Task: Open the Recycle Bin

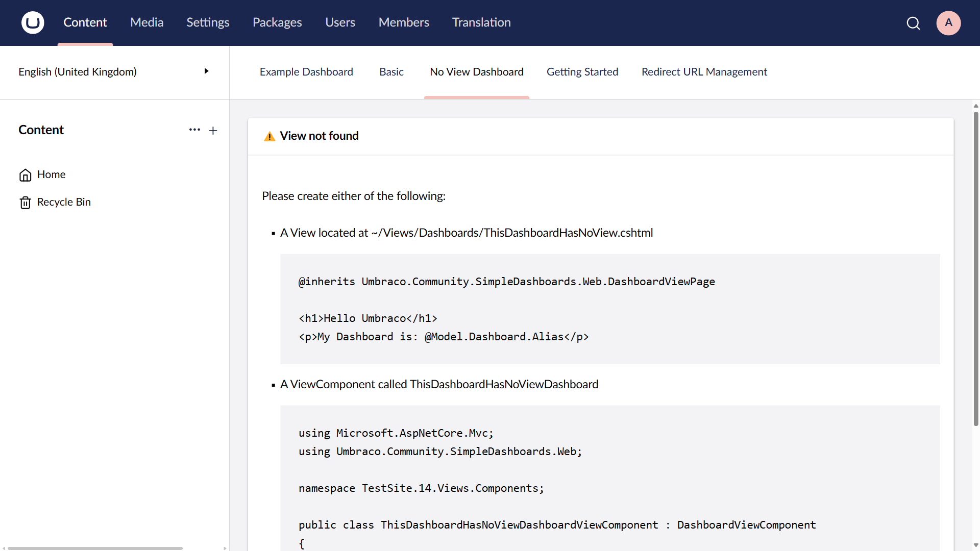Action: (x=63, y=202)
